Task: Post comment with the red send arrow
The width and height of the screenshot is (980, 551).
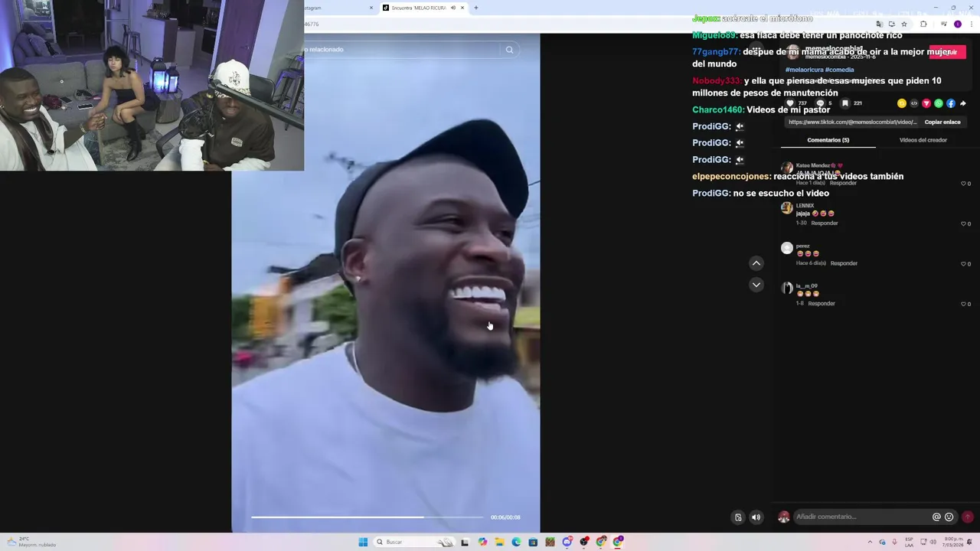Action: [x=968, y=517]
